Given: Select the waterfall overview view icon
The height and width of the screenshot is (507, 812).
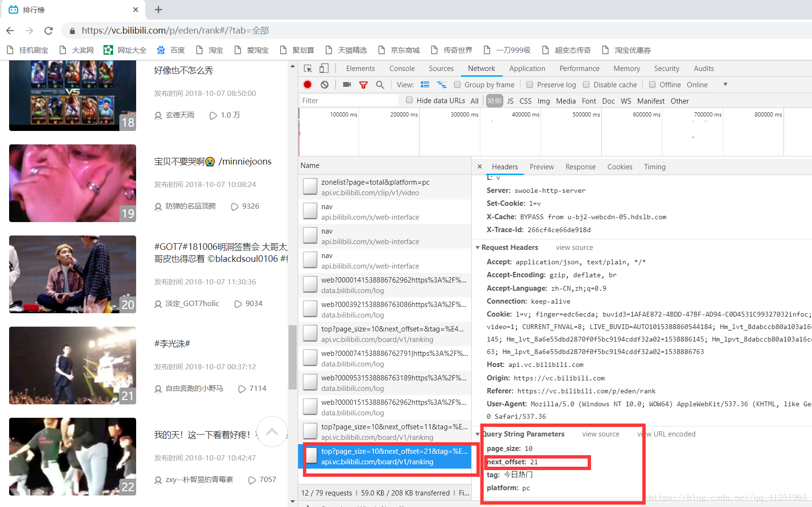Looking at the screenshot, I should pos(441,84).
